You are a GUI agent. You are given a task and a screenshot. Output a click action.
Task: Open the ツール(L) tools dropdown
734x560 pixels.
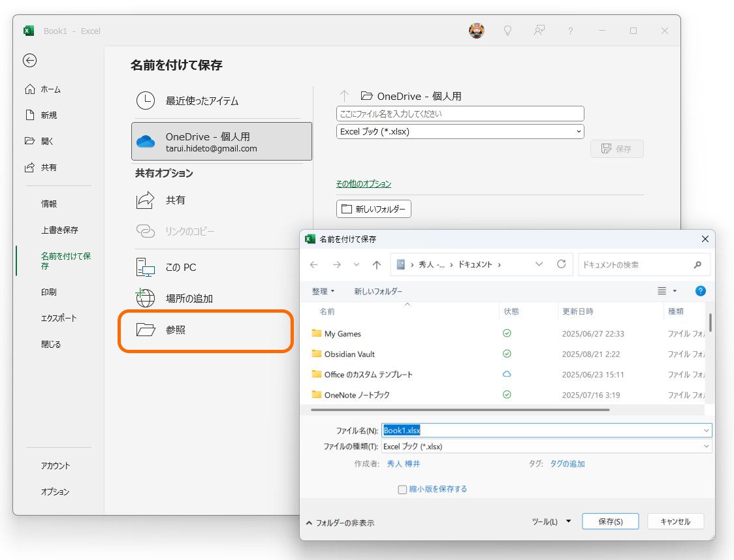550,521
